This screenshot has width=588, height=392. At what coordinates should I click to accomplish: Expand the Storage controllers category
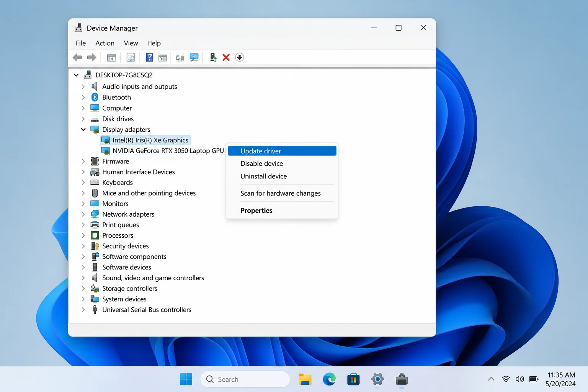(83, 289)
